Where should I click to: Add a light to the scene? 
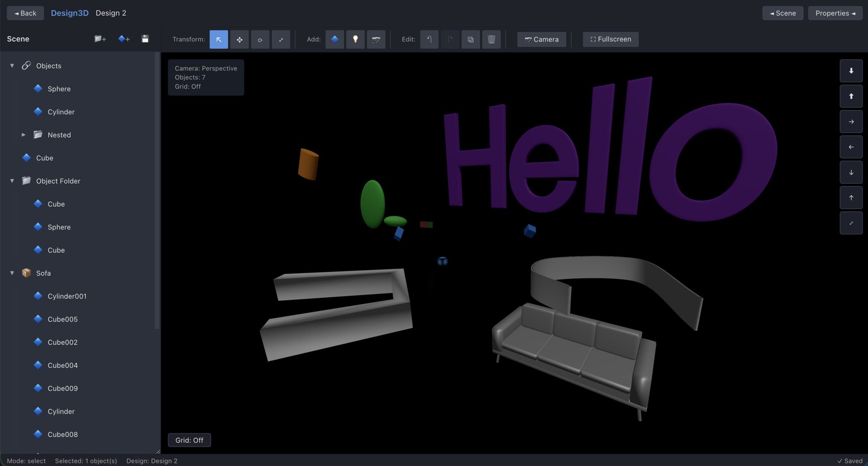pyautogui.click(x=355, y=39)
